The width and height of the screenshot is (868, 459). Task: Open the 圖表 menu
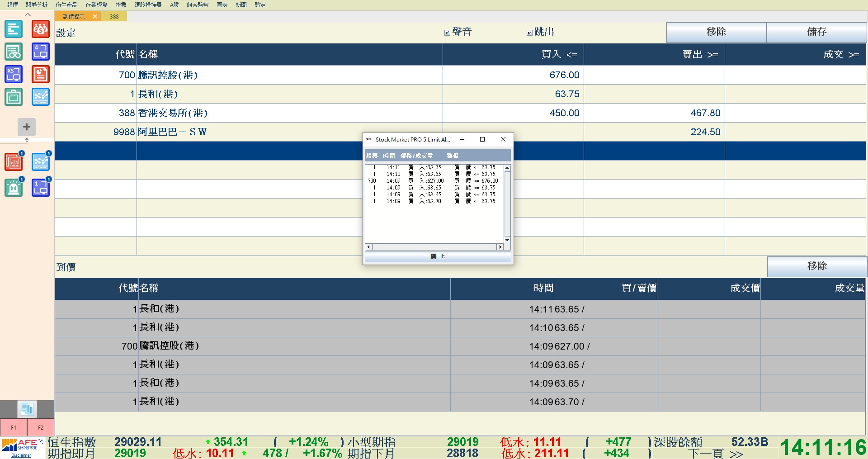(222, 5)
